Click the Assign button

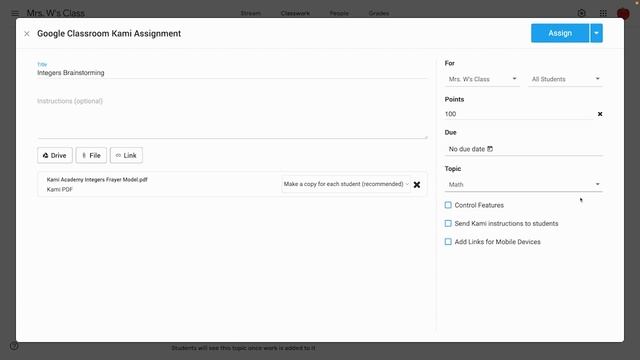[560, 33]
